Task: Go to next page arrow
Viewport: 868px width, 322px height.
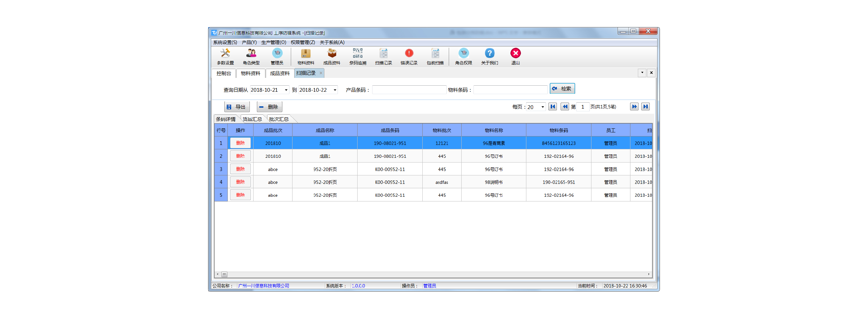Action: 634,107
